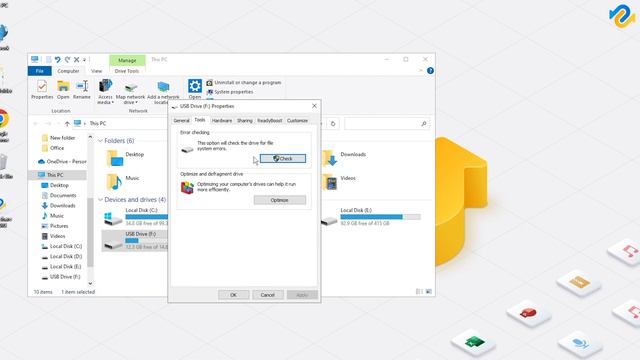Open the File menu in Explorer
This screenshot has height=360, width=640.
pos(40,71)
